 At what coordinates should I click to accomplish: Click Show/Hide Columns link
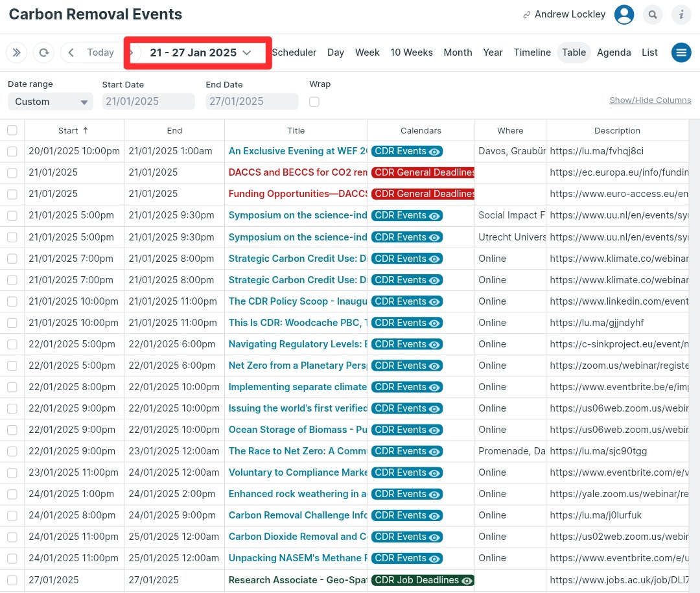click(x=650, y=100)
